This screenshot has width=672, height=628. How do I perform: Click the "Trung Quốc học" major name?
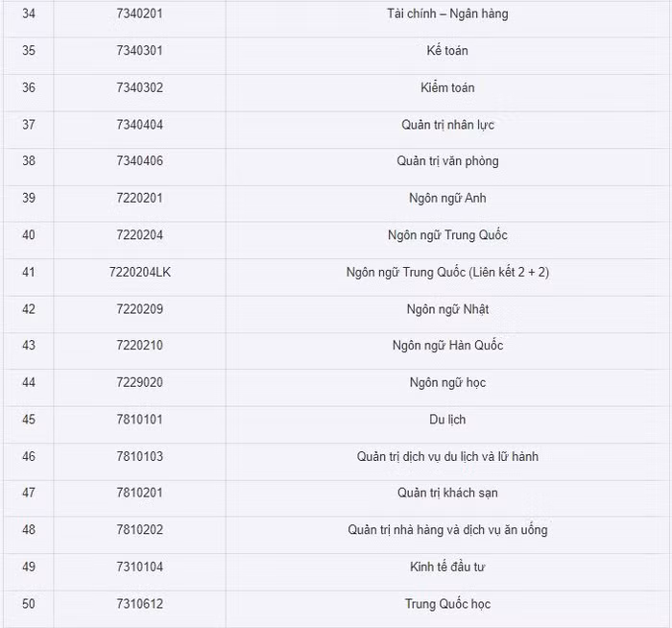(x=447, y=604)
